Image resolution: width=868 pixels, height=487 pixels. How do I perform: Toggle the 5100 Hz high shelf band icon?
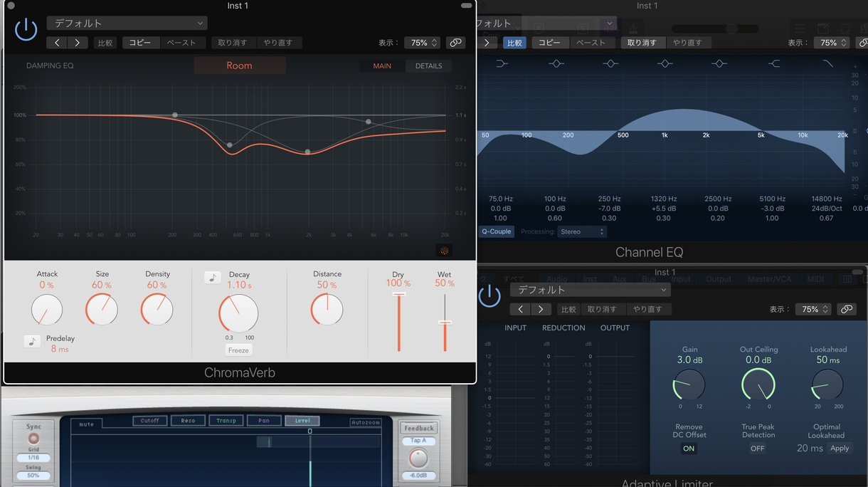(773, 64)
